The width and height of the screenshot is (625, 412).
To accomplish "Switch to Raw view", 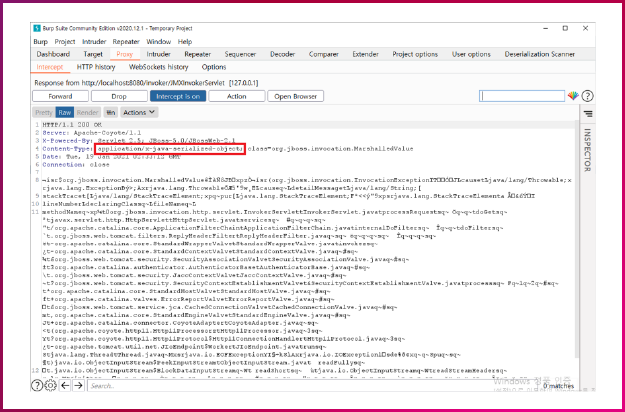I will coord(65,112).
